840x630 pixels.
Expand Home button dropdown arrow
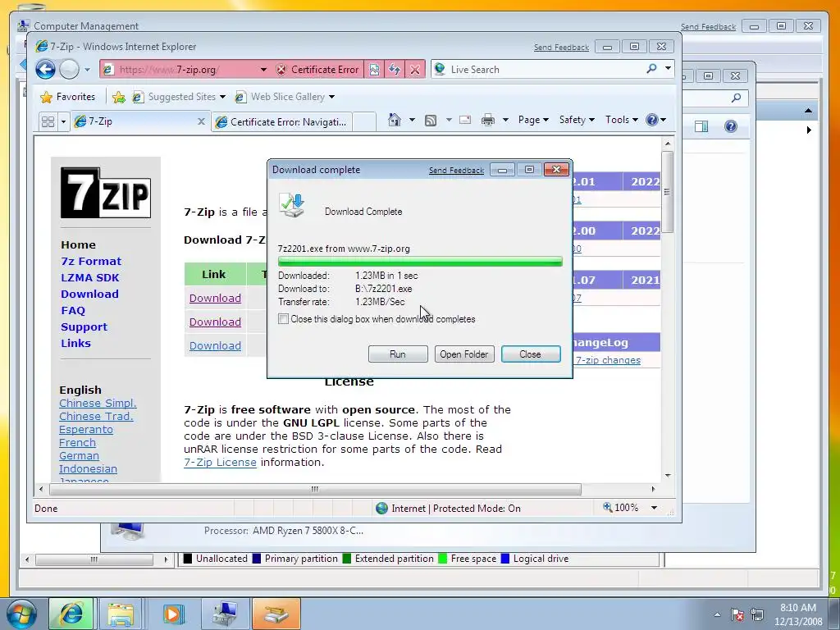412,120
